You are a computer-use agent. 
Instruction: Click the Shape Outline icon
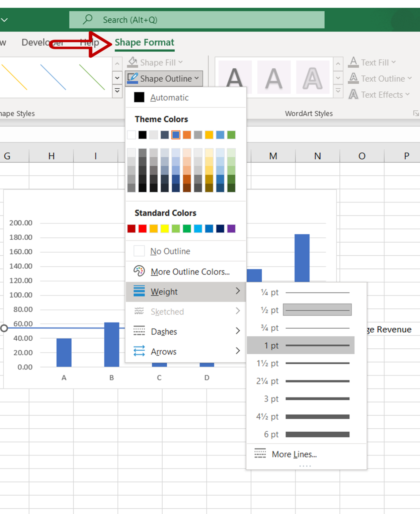coord(133,78)
